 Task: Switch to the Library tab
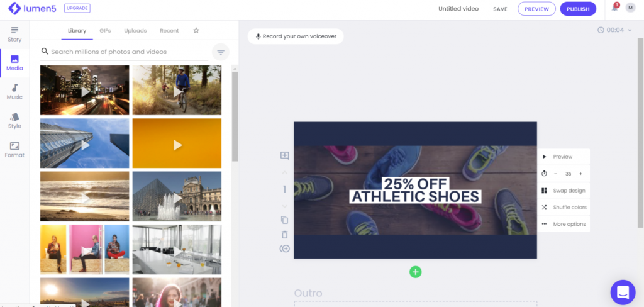(77, 30)
